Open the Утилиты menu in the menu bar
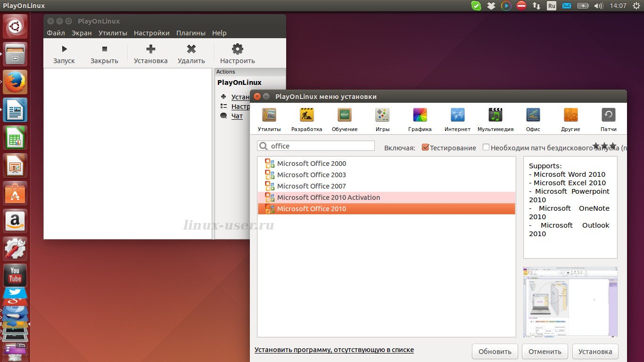 [113, 33]
